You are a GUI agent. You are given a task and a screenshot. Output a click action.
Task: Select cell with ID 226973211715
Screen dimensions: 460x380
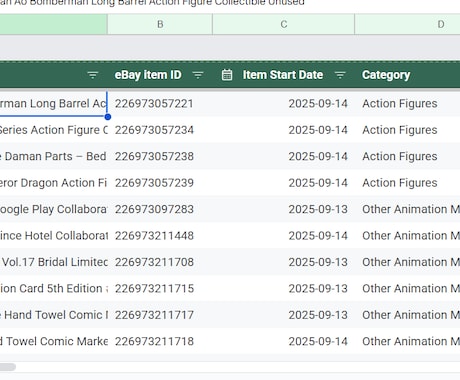(160, 288)
